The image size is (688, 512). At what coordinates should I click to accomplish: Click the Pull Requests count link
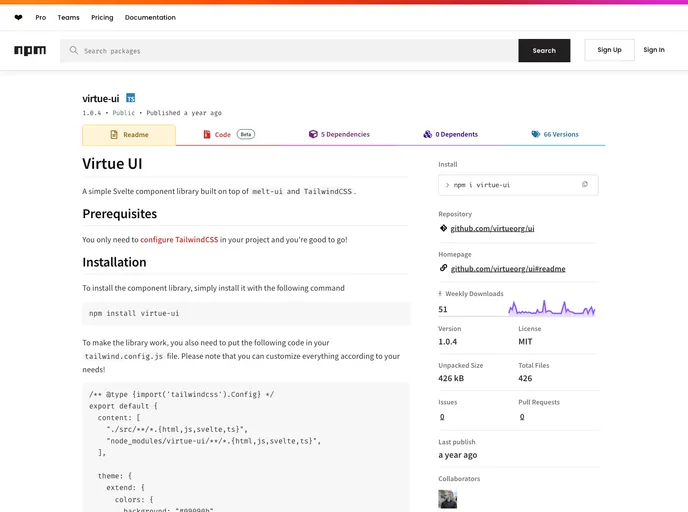point(522,417)
